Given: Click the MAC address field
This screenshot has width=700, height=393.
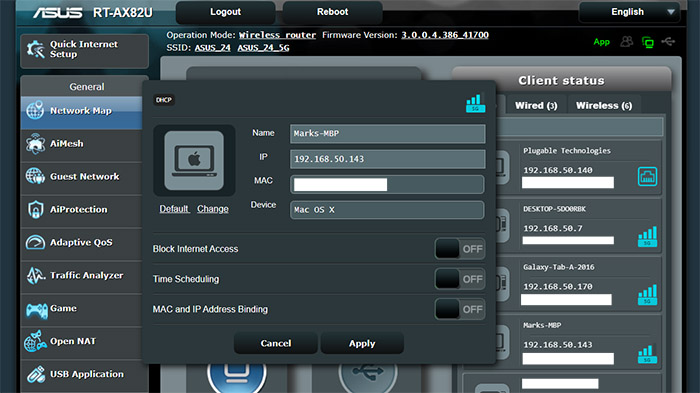Looking at the screenshot, I should point(388,184).
